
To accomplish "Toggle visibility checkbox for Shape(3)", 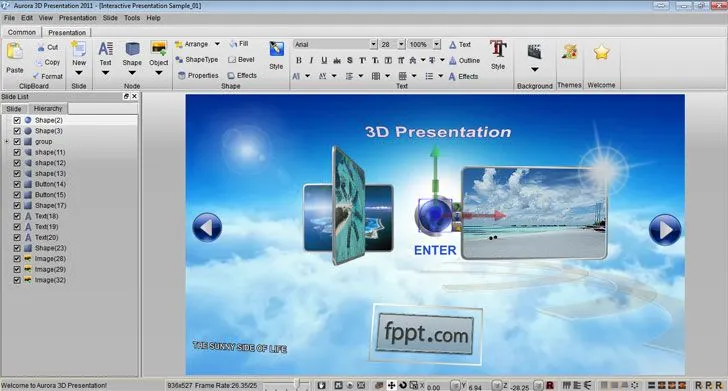I will click(17, 131).
